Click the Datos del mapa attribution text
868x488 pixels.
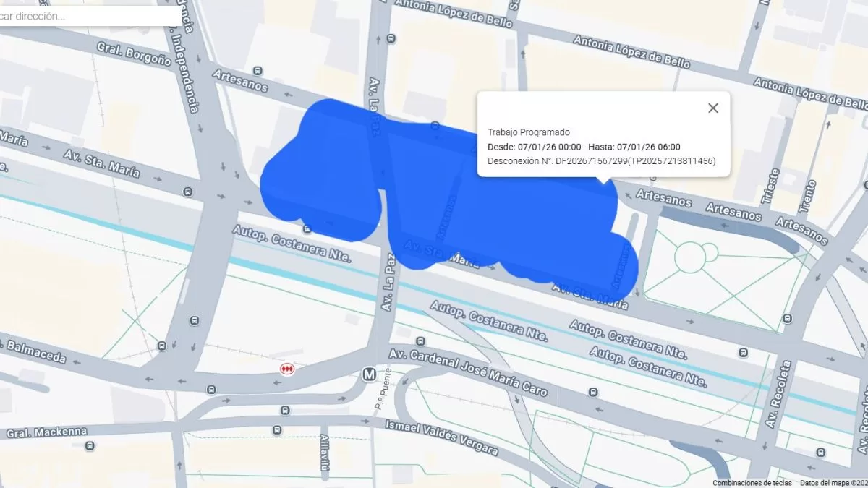[x=833, y=483]
